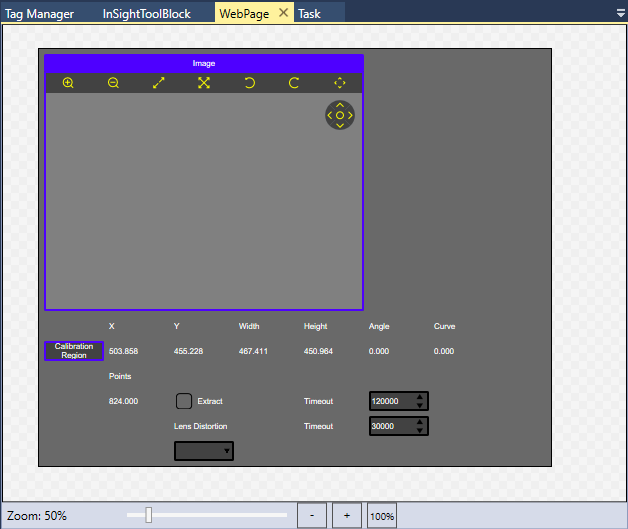
Task: Rotate image counterclockwise
Action: [249, 83]
